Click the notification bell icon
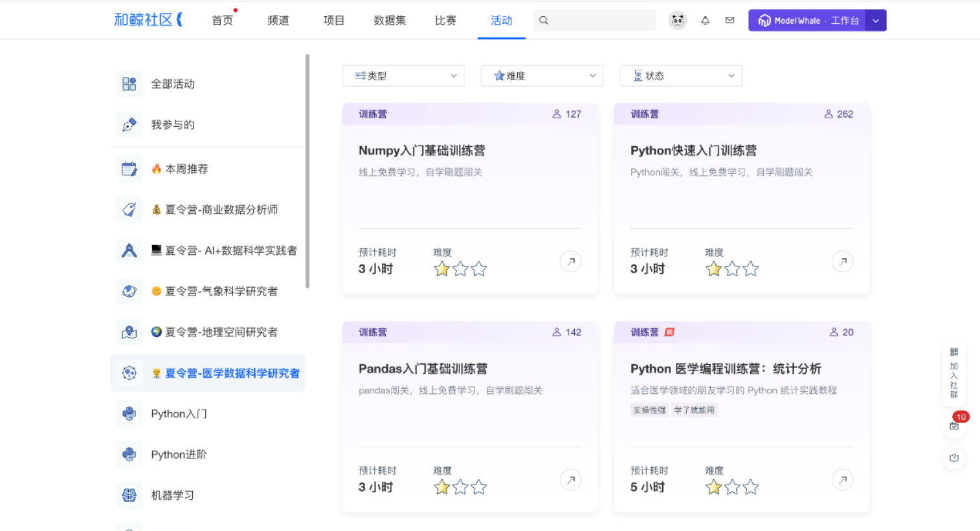The width and height of the screenshot is (980, 531). tap(705, 21)
